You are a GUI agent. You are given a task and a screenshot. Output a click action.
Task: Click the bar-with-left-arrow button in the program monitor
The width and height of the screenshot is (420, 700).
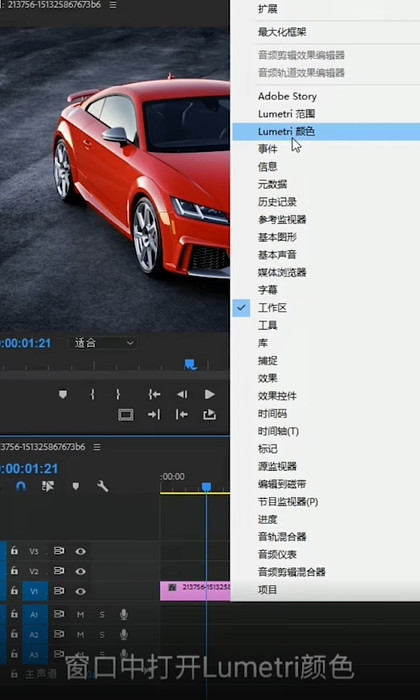coord(182,415)
